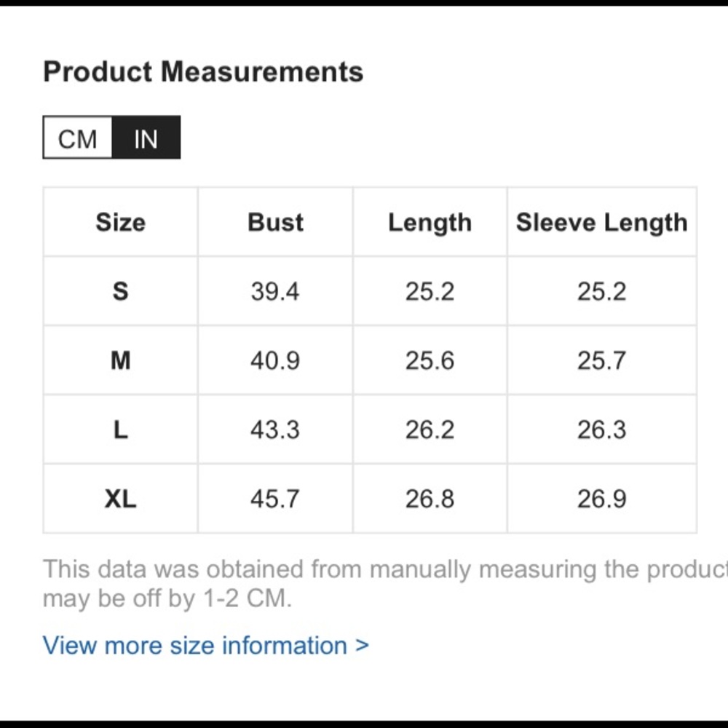Click the 45.7 bust value

275,499
